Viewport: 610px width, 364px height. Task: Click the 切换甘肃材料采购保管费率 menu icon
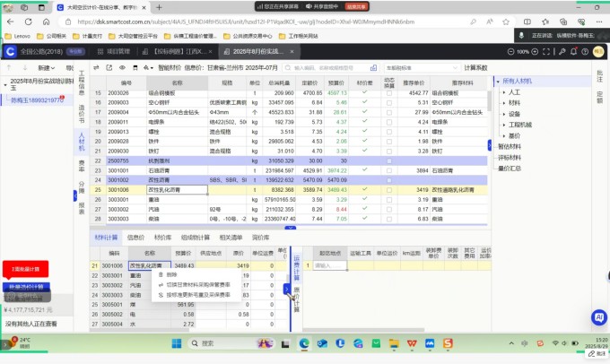[161, 285]
